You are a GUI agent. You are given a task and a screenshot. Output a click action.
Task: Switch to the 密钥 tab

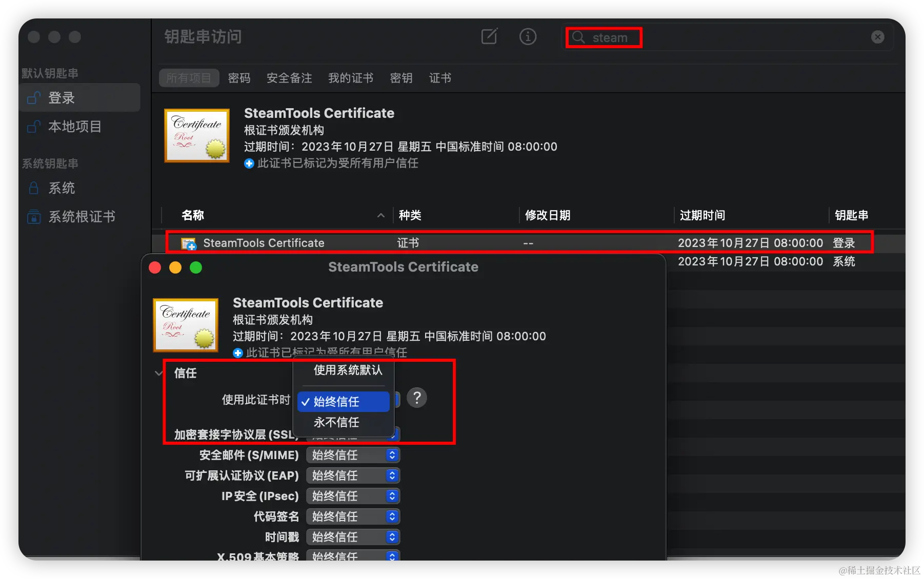[401, 78]
